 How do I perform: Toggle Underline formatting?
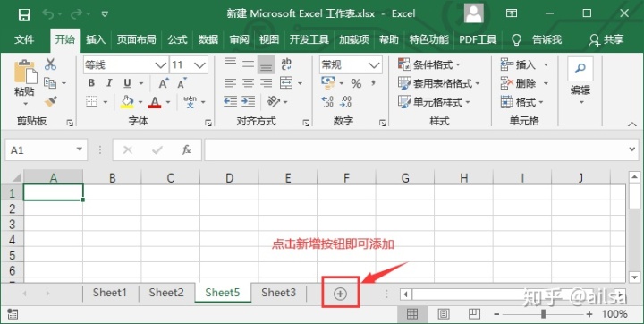(x=127, y=83)
